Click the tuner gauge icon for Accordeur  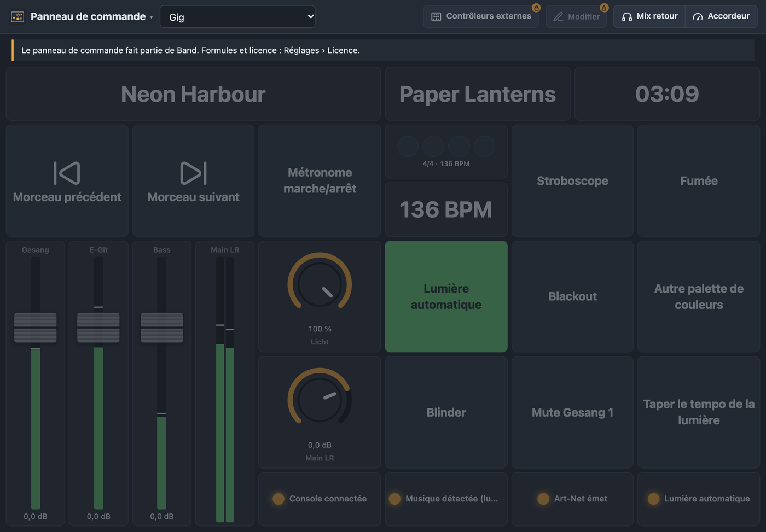(x=698, y=17)
